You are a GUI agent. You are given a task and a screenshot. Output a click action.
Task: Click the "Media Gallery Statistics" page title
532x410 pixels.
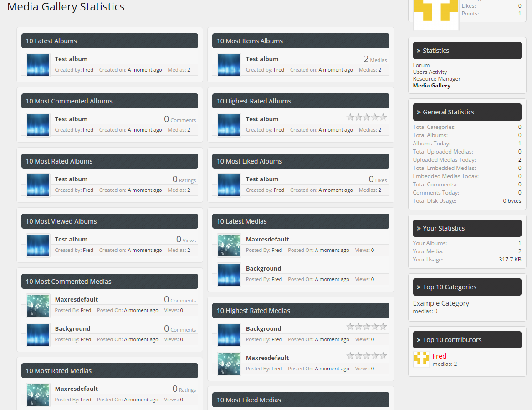[x=66, y=7]
